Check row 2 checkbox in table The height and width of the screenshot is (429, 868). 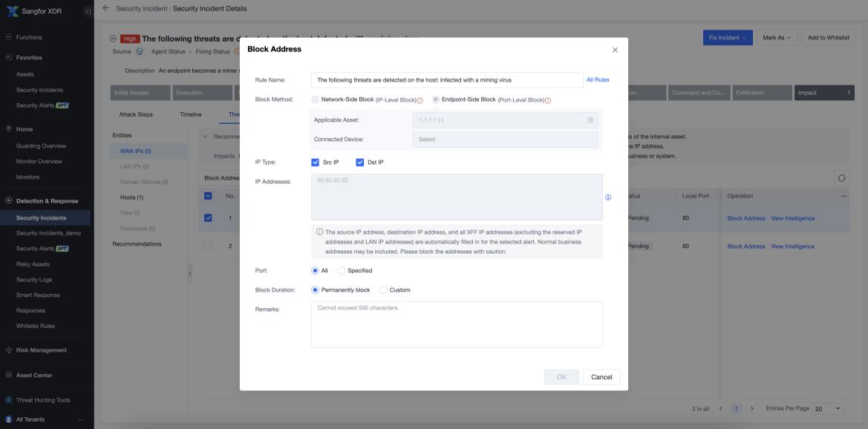208,246
